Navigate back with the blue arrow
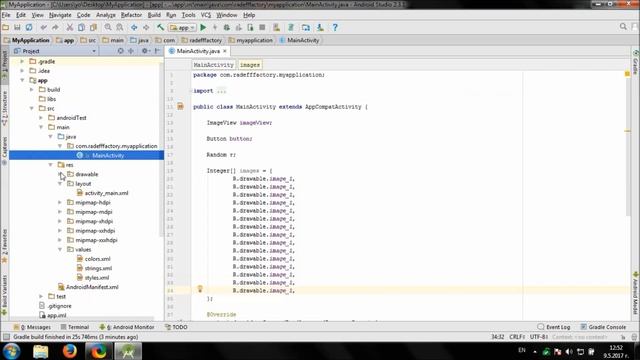This screenshot has height=360, width=640. pos(134,27)
